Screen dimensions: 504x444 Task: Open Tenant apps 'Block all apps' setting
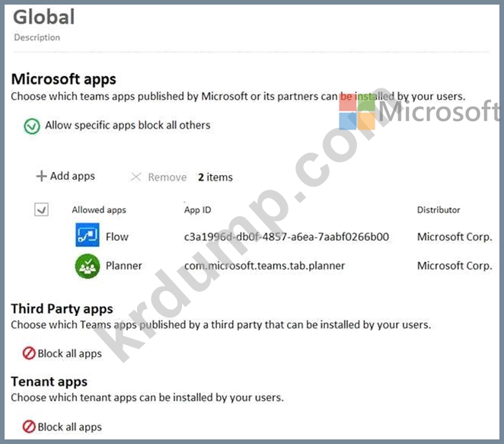coord(69,426)
